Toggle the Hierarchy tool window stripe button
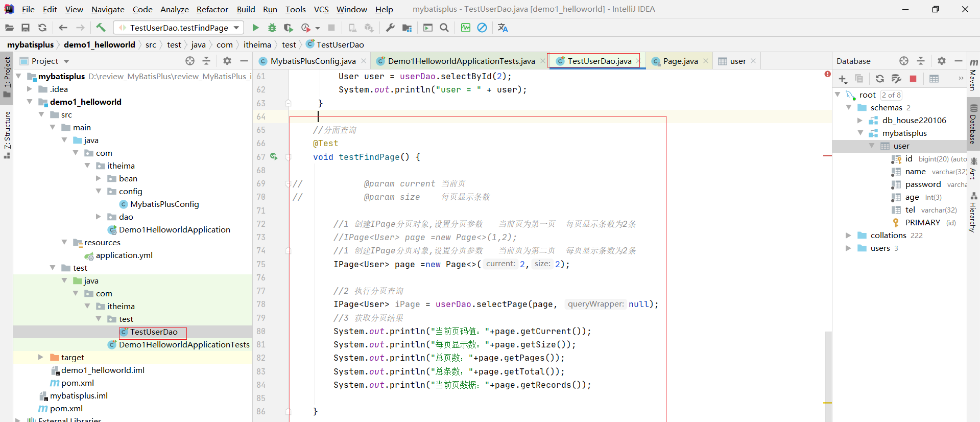Viewport: 980px width, 422px height. 973,212
